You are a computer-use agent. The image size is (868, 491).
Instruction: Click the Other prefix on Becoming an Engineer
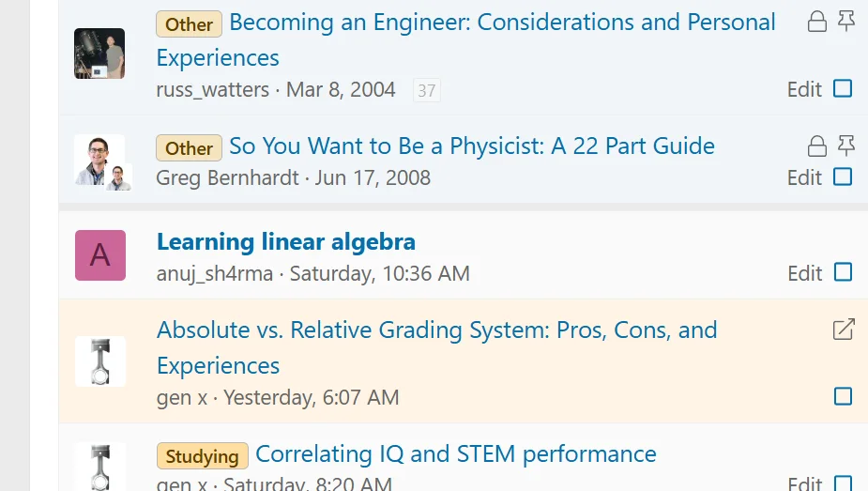189,23
